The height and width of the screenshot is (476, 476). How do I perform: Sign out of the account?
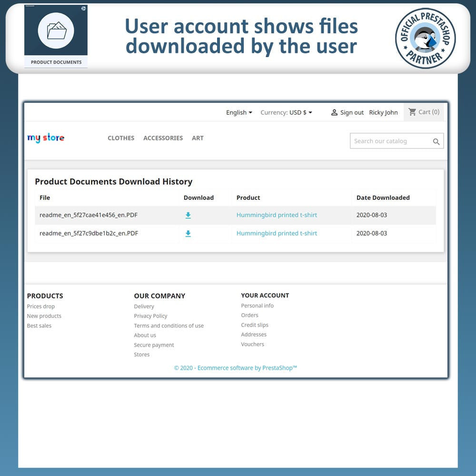[352, 112]
